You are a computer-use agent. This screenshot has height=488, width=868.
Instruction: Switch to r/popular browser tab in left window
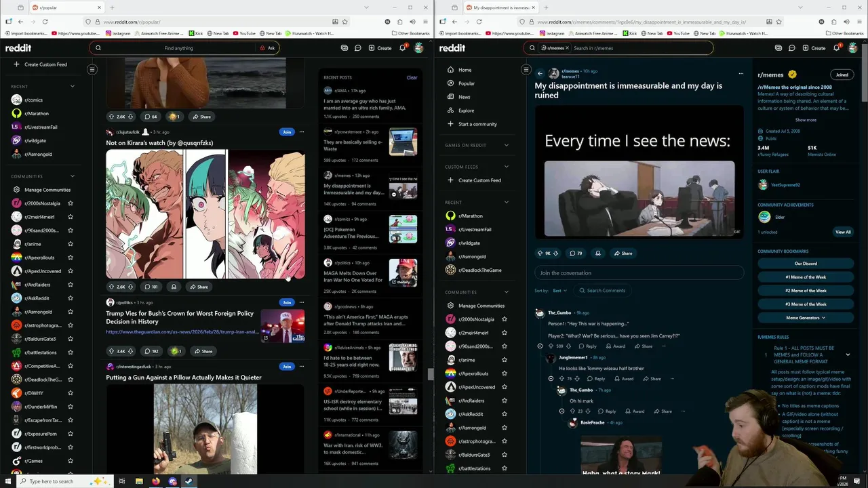click(x=64, y=7)
